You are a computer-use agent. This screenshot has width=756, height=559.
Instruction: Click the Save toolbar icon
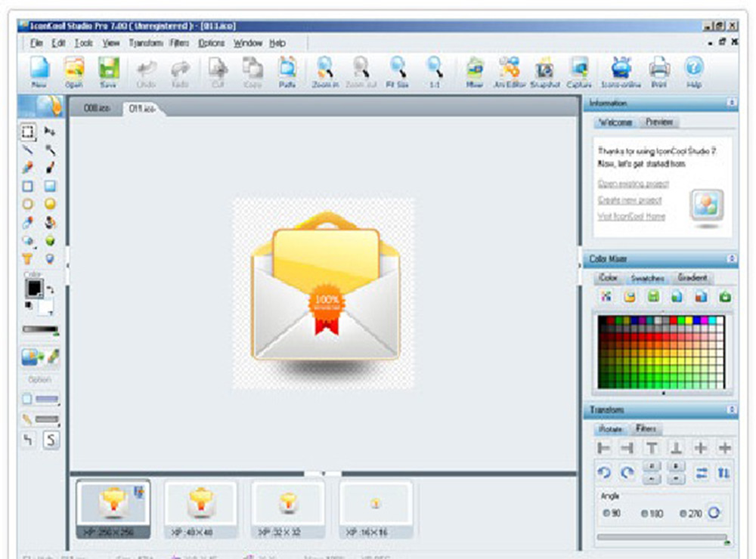[x=108, y=72]
